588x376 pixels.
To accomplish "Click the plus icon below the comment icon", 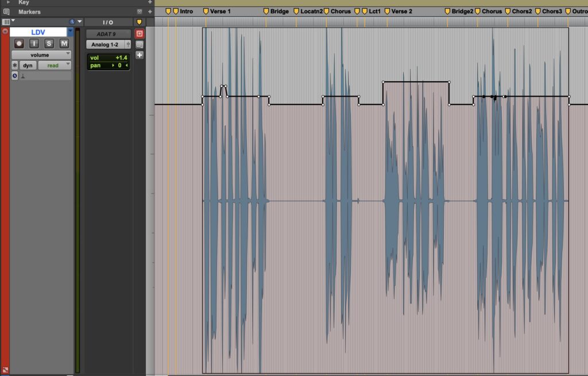I will 140,55.
